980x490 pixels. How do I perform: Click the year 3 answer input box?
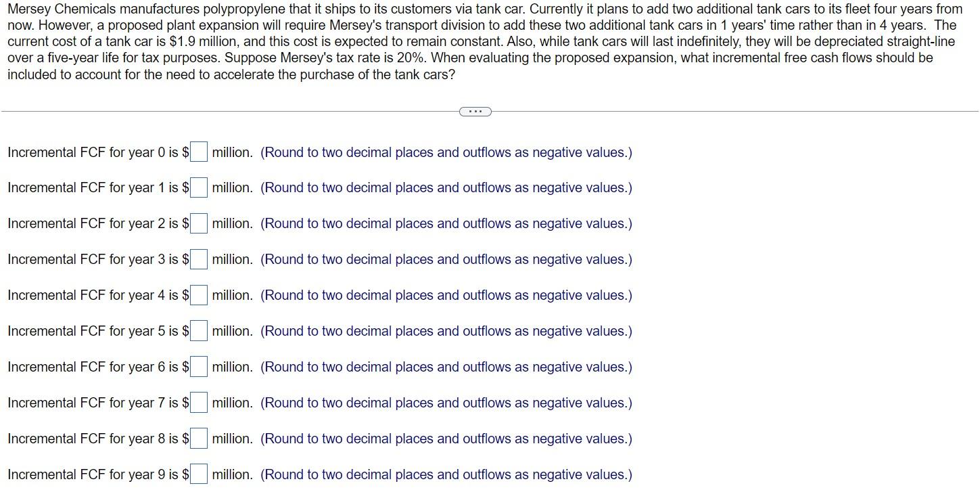tap(198, 259)
